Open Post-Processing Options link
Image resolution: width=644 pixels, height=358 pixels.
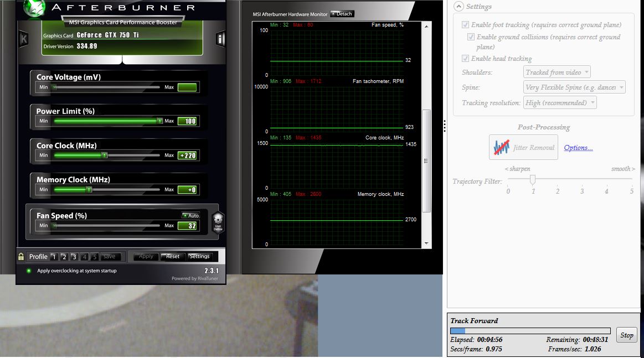[x=578, y=148]
